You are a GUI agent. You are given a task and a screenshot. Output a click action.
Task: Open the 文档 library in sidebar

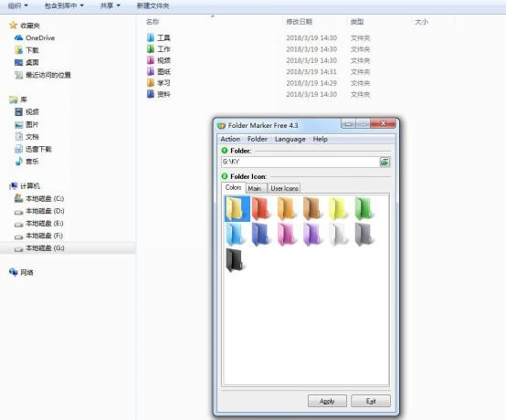[27, 136]
